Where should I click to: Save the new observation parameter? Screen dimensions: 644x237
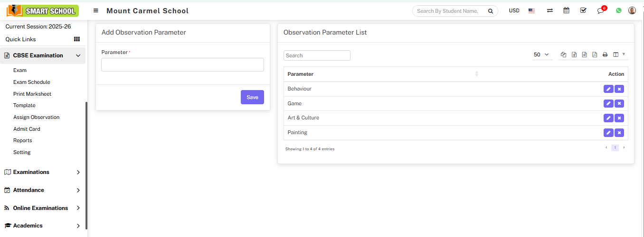[252, 97]
